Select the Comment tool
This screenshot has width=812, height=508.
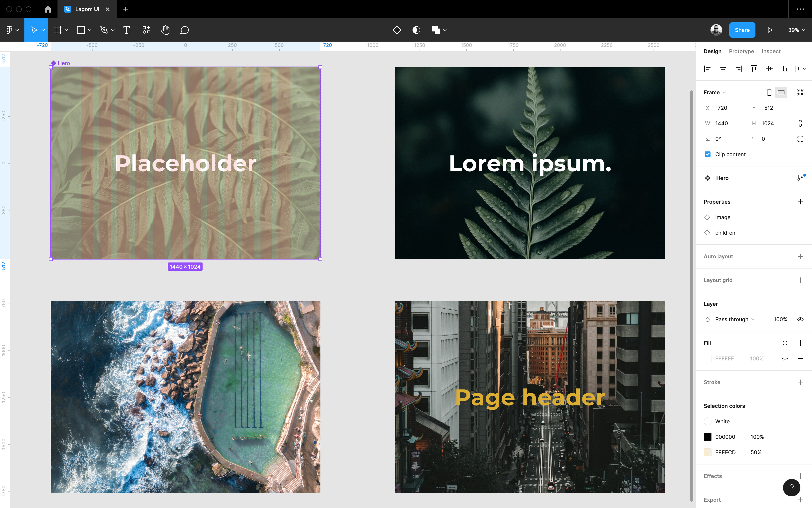point(184,30)
